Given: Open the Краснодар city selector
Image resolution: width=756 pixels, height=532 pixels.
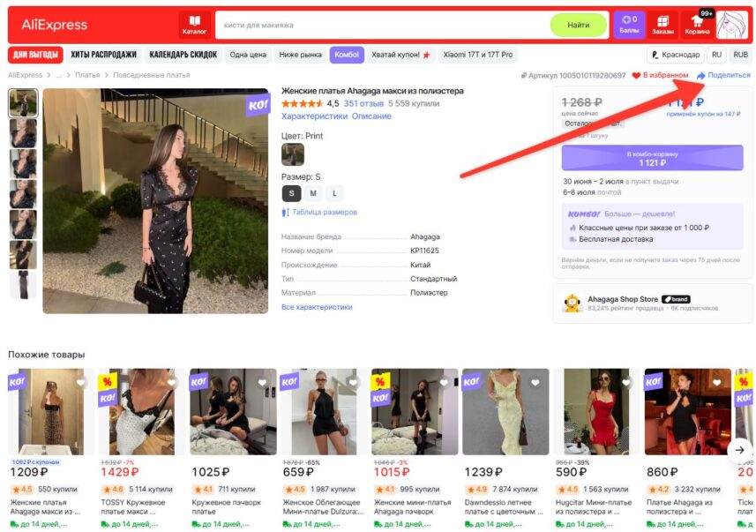Looking at the screenshot, I should (x=676, y=55).
